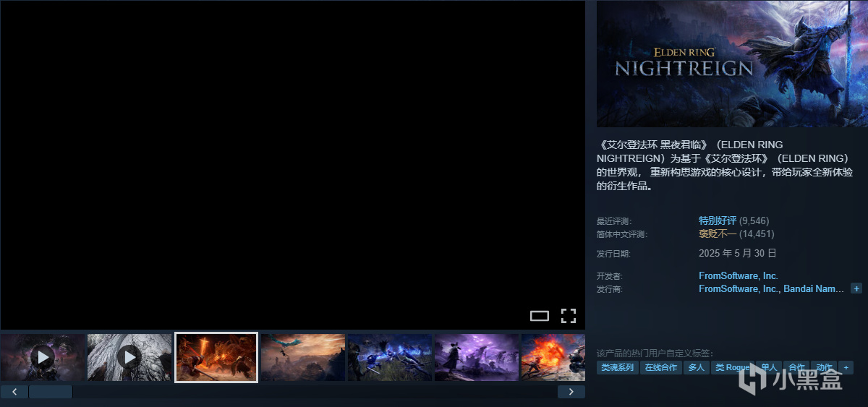Select the 单人 tag
The image size is (868, 407).
point(768,368)
